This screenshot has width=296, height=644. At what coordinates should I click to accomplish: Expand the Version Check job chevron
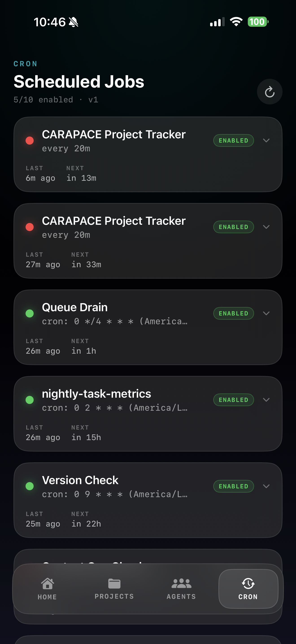coord(266,486)
